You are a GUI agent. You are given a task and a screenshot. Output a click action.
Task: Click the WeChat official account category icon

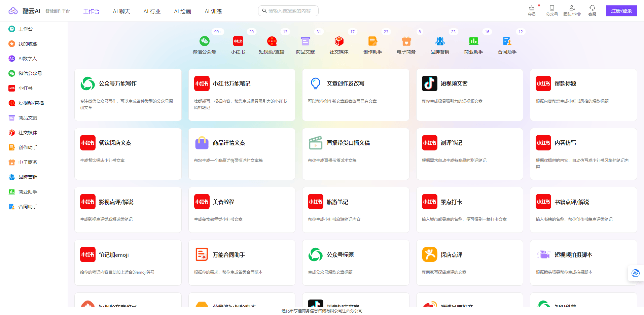pyautogui.click(x=204, y=41)
